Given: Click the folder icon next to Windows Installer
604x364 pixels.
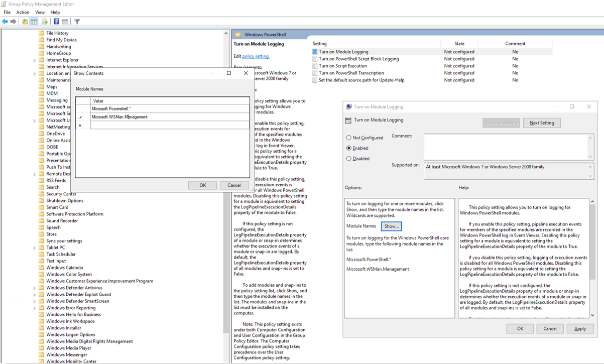Looking at the screenshot, I should [42, 328].
